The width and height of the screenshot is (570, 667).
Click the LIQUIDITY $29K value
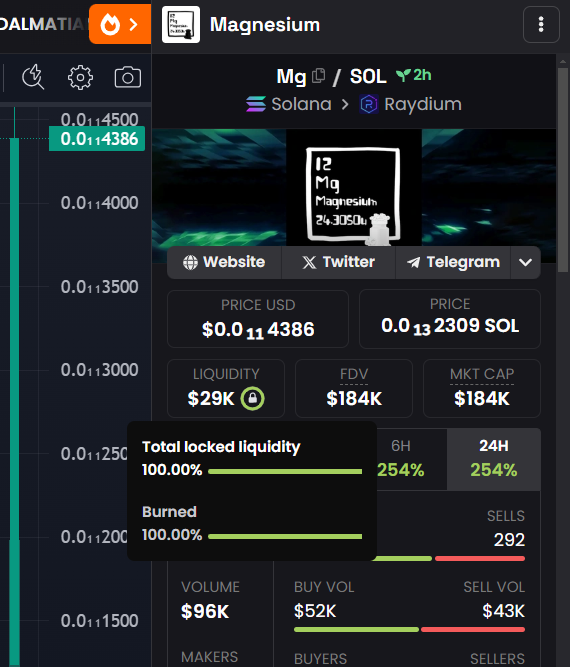click(x=211, y=399)
